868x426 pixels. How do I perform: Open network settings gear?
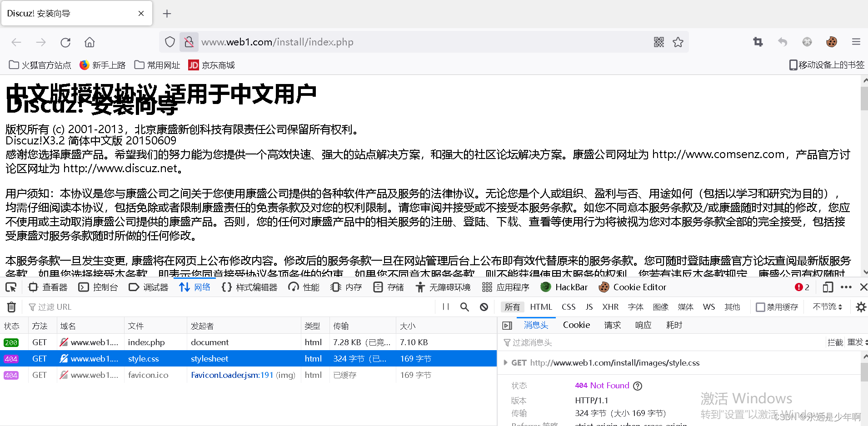[x=861, y=307]
